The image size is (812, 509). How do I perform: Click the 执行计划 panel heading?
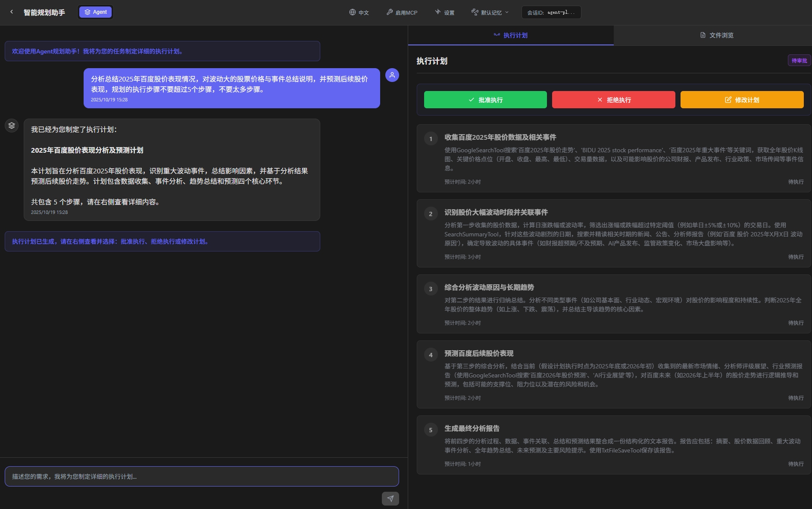432,61
